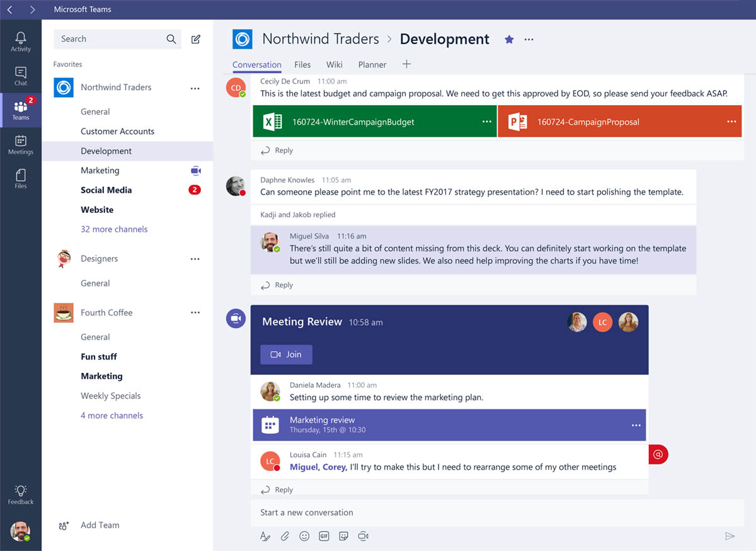Open Weekly Specials channel
Screen dimensions: 756x551
[x=110, y=396]
